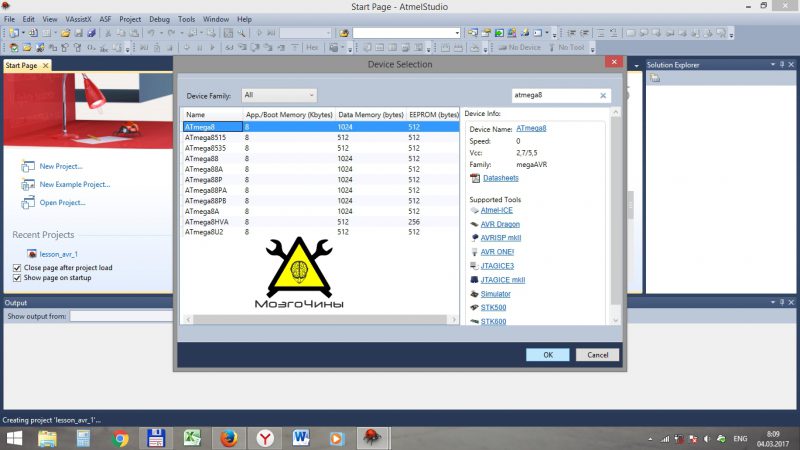
Task: Open the File menu
Action: (x=10, y=19)
